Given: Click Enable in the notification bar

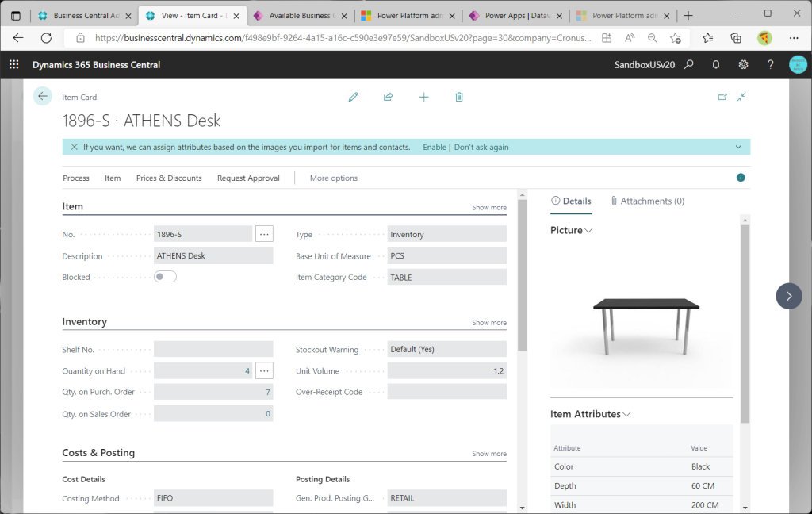Looking at the screenshot, I should pyautogui.click(x=435, y=148).
